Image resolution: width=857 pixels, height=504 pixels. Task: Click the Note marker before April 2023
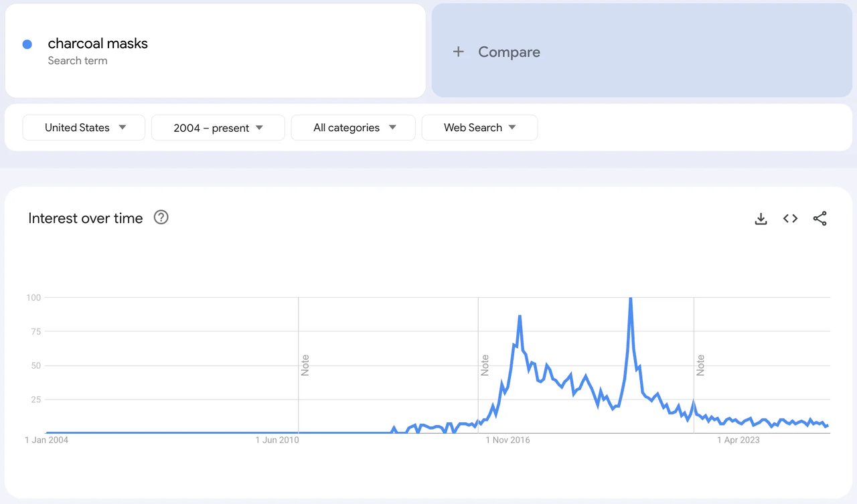tap(700, 365)
